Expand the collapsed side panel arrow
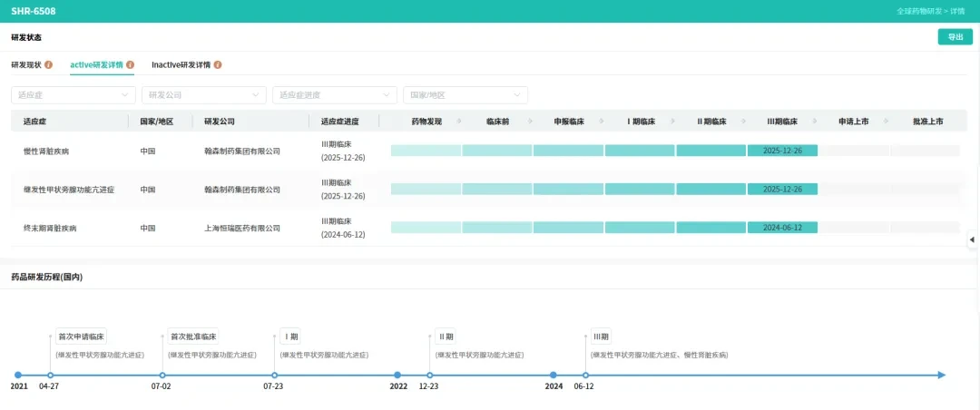The width and height of the screenshot is (980, 410). pos(972,239)
